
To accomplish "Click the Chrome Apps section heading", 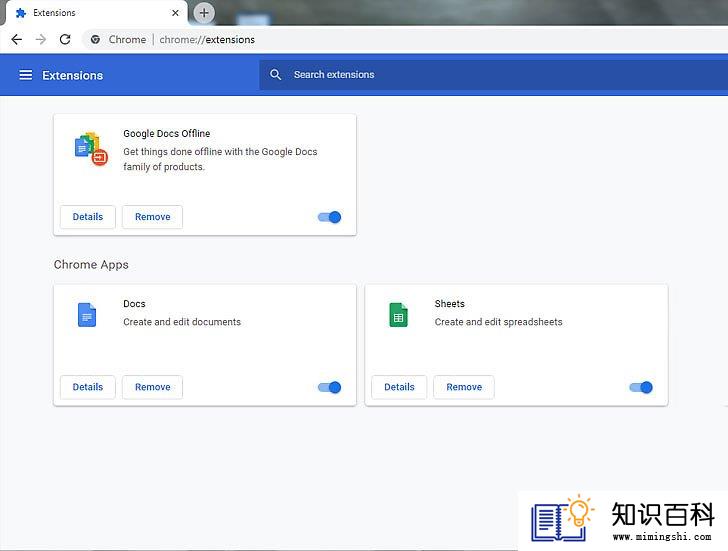I will pyautogui.click(x=91, y=265).
